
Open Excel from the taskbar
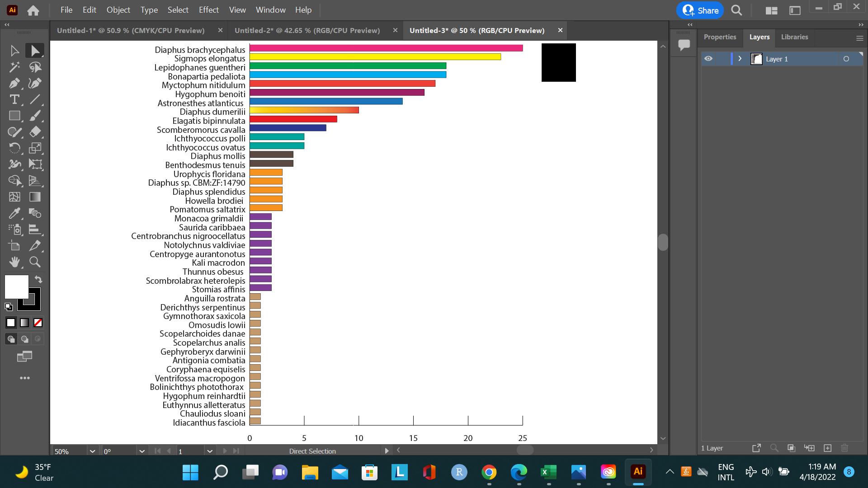coord(549,472)
